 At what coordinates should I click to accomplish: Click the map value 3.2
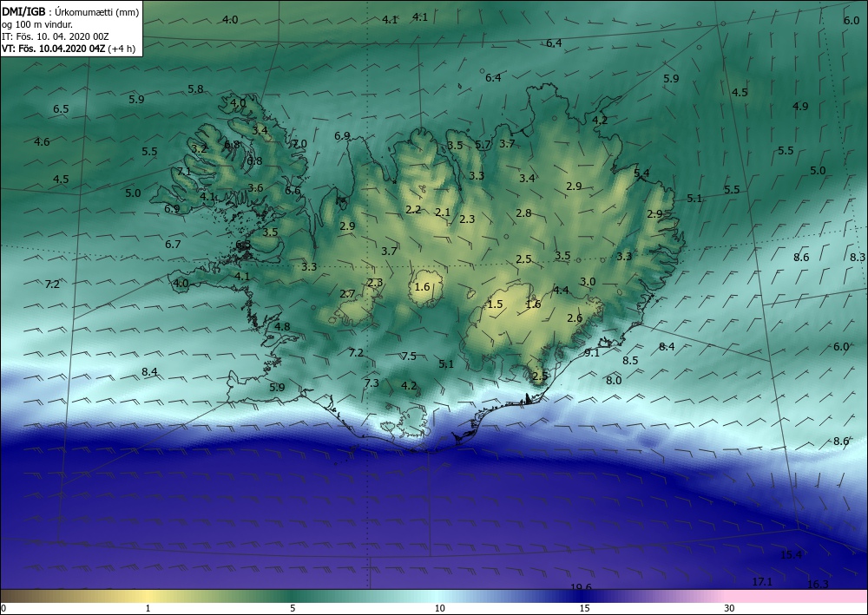click(x=199, y=149)
